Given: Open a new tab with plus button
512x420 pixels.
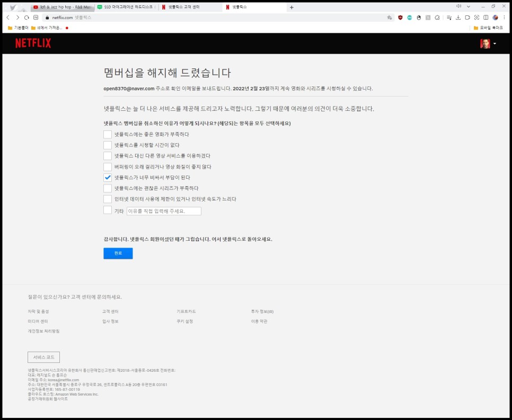Looking at the screenshot, I should (292, 7).
